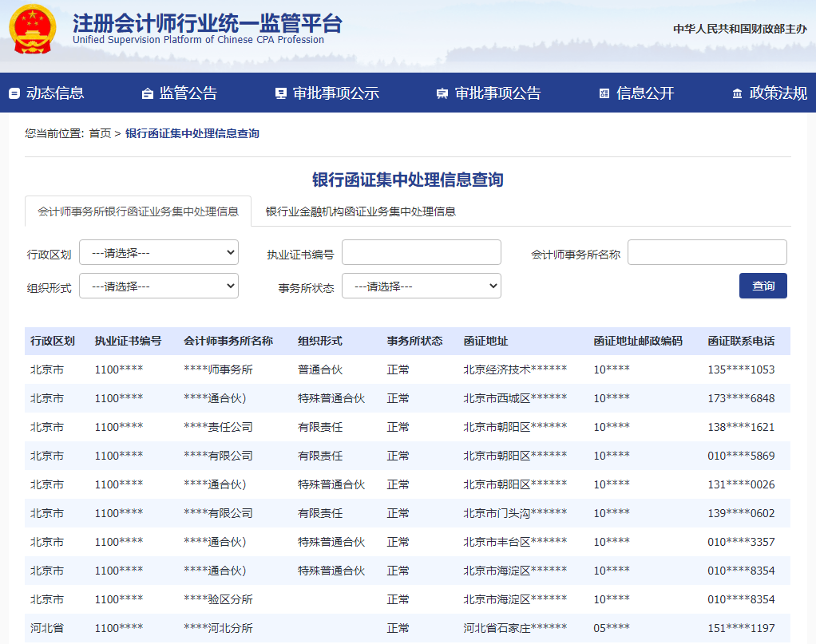Image resolution: width=816 pixels, height=644 pixels.
Task: Open the 信息公开 menu item
Action: tap(645, 93)
